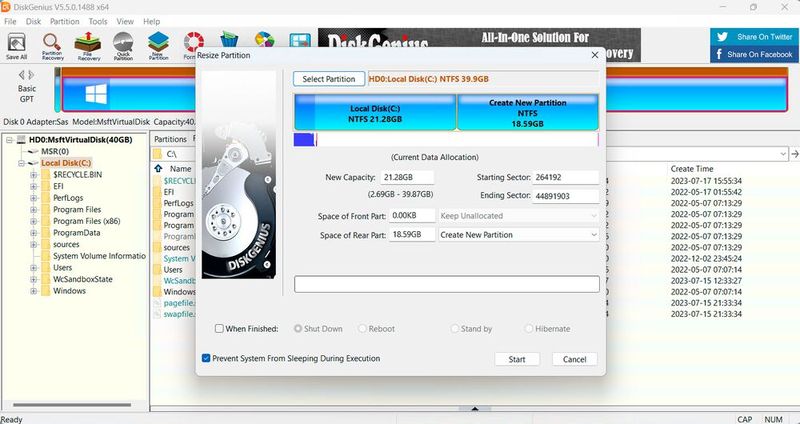Click the DiskGenius app icon in title bar
Viewport: 800px width, 424px height.
pyautogui.click(x=6, y=7)
